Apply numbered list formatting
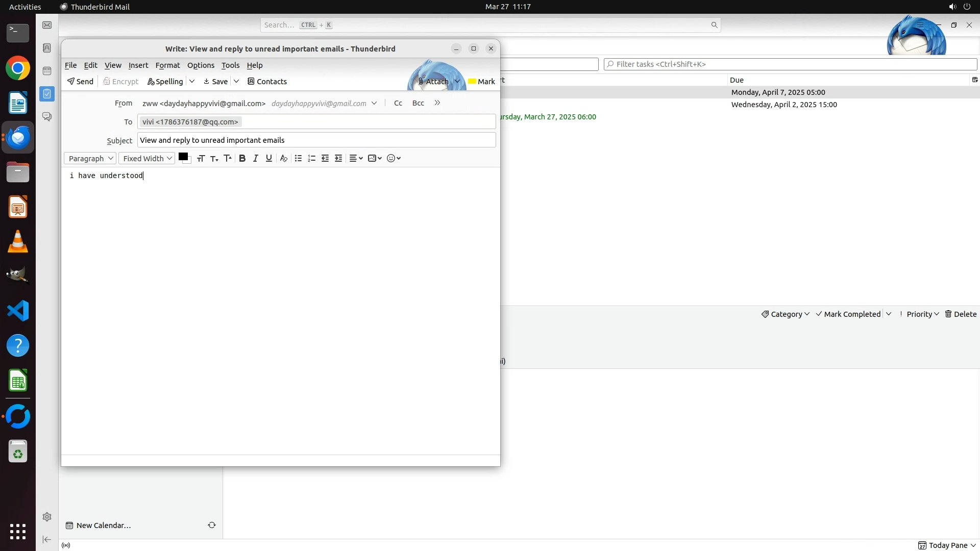 tap(312, 158)
